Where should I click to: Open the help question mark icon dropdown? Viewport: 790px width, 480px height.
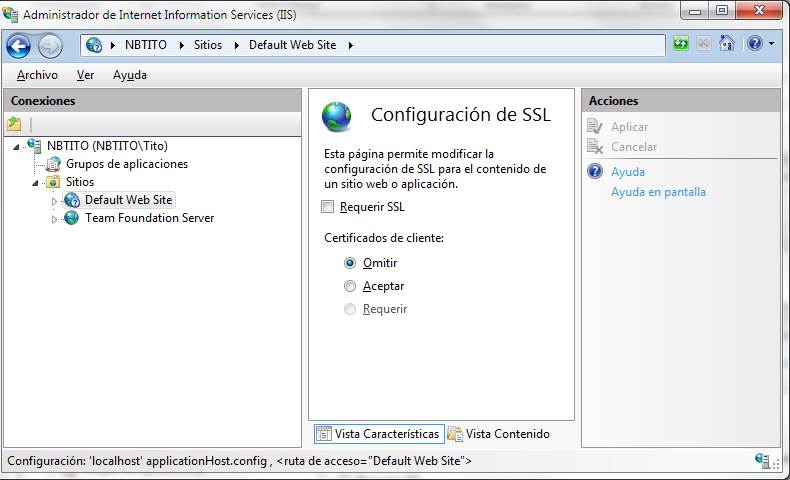(760, 44)
